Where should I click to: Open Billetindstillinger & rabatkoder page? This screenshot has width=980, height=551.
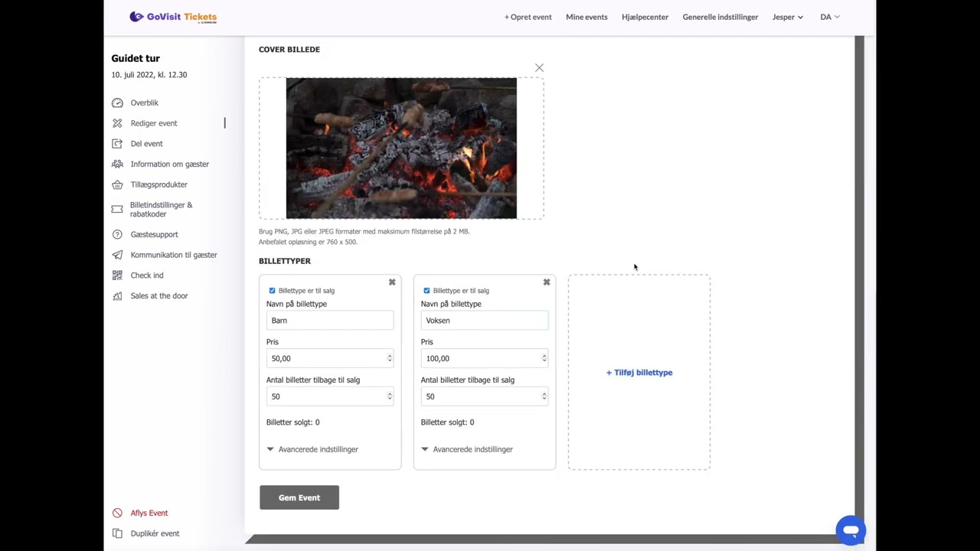161,209
